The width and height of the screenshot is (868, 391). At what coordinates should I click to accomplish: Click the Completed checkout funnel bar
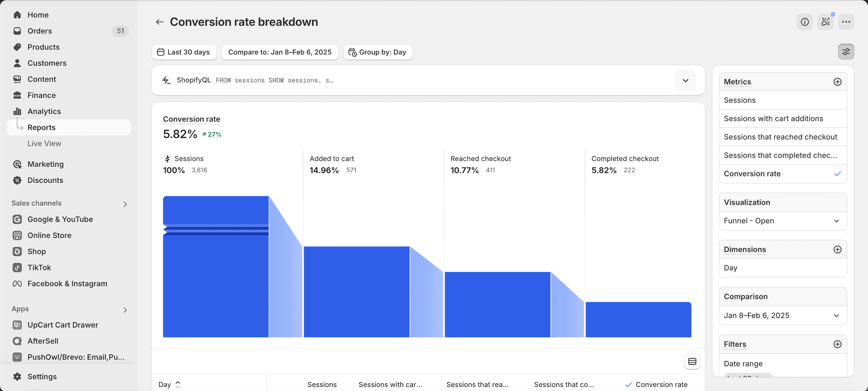[638, 320]
